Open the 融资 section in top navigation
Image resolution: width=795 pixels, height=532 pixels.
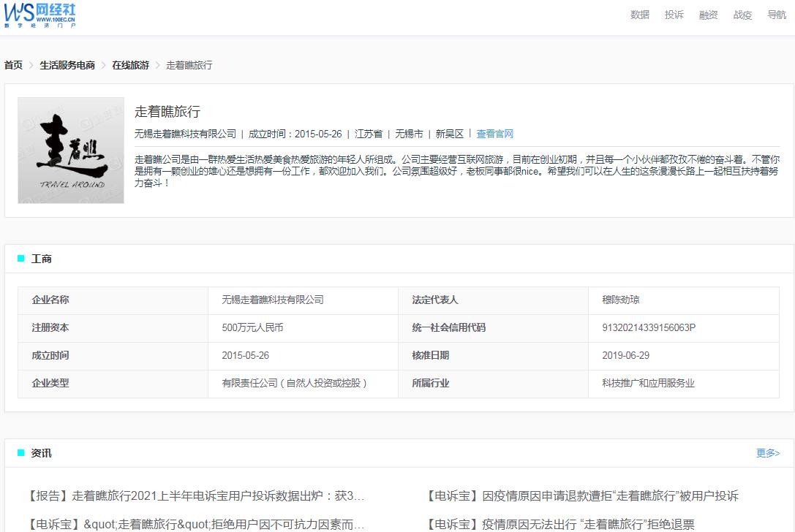pos(708,15)
